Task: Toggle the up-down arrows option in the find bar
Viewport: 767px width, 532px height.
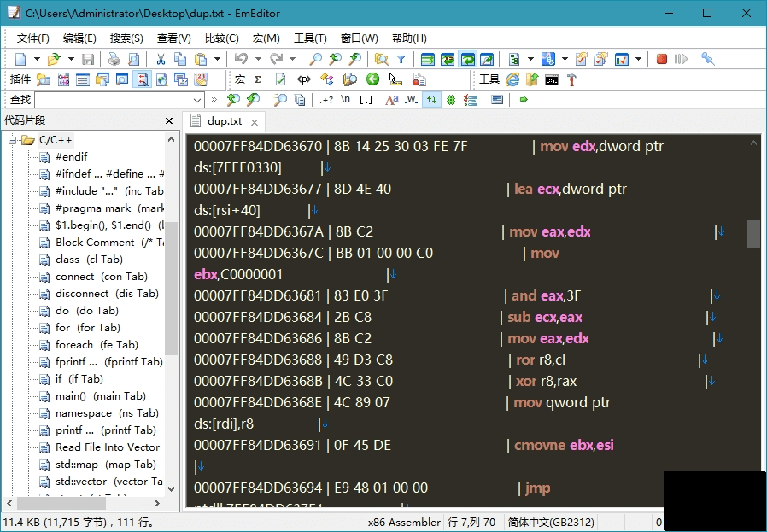Action: pos(431,100)
